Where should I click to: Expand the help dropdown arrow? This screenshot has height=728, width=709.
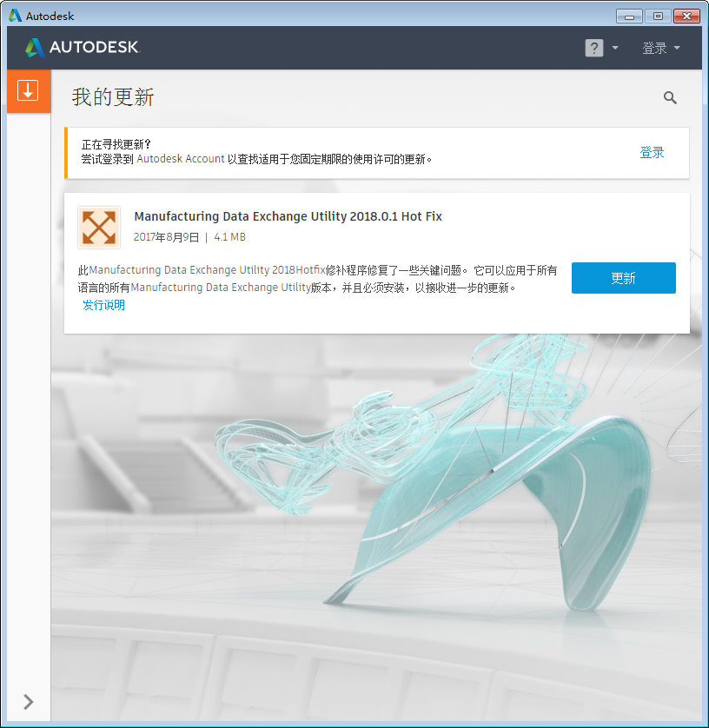pyautogui.click(x=615, y=48)
